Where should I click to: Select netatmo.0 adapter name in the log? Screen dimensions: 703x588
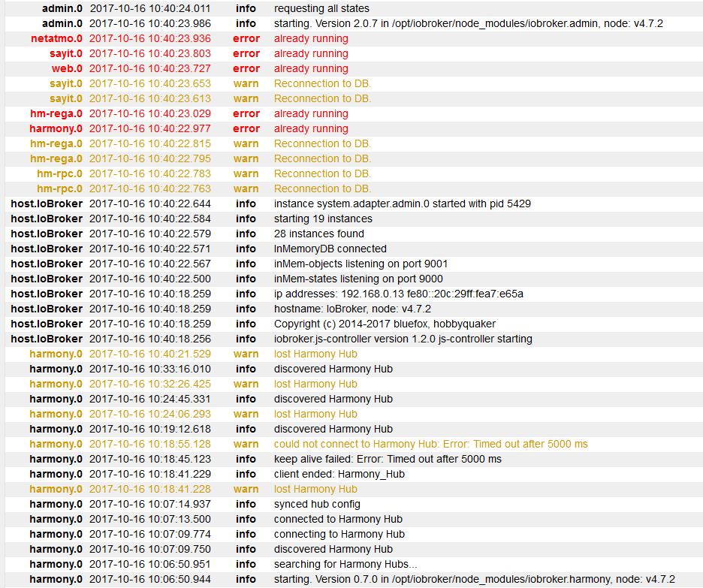[56, 38]
